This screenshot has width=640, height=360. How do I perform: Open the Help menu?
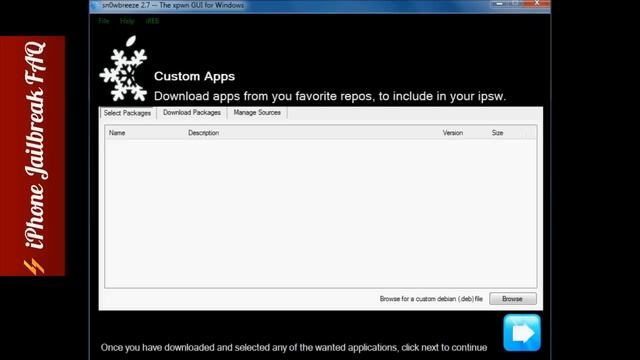point(127,21)
